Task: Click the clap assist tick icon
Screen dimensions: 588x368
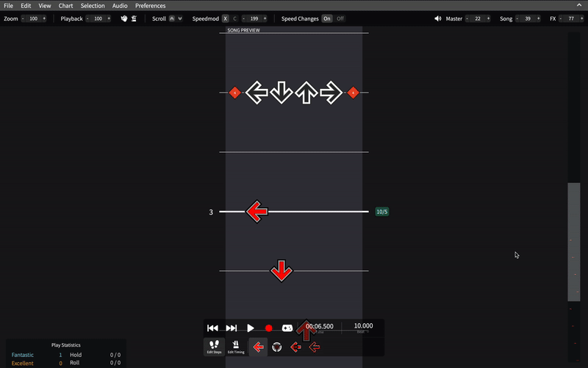Action: click(123, 18)
